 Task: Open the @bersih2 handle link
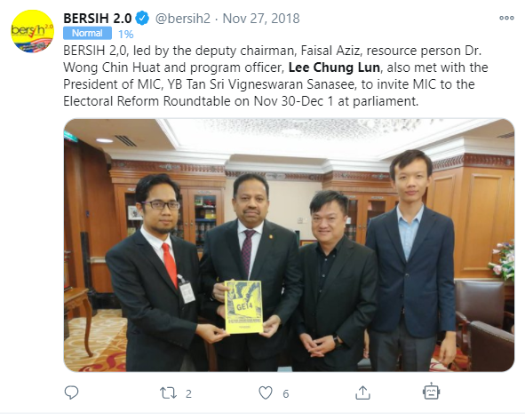click(183, 19)
